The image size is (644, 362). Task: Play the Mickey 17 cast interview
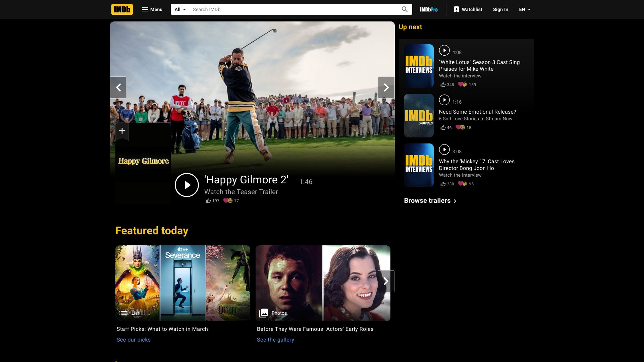(x=444, y=149)
